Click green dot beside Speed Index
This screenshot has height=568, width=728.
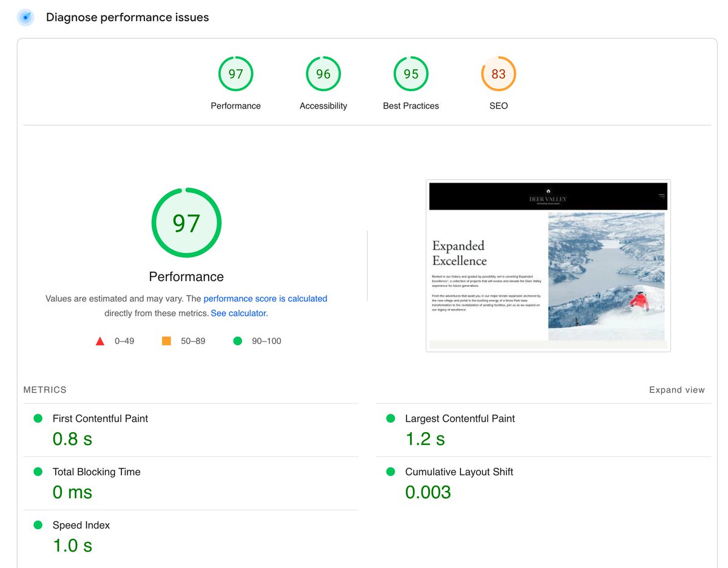pyautogui.click(x=38, y=525)
